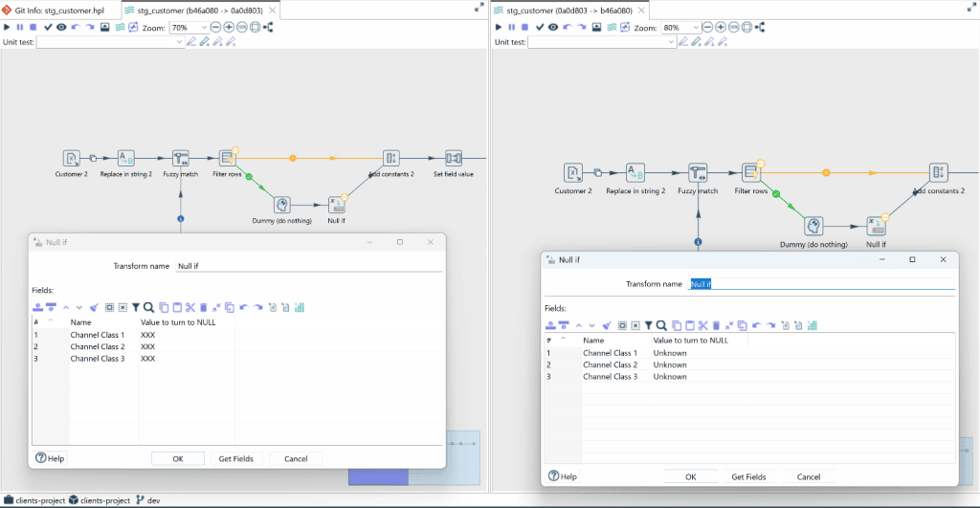This screenshot has height=508, width=980.
Task: Stop the pipeline in the left pane
Action: (x=33, y=27)
